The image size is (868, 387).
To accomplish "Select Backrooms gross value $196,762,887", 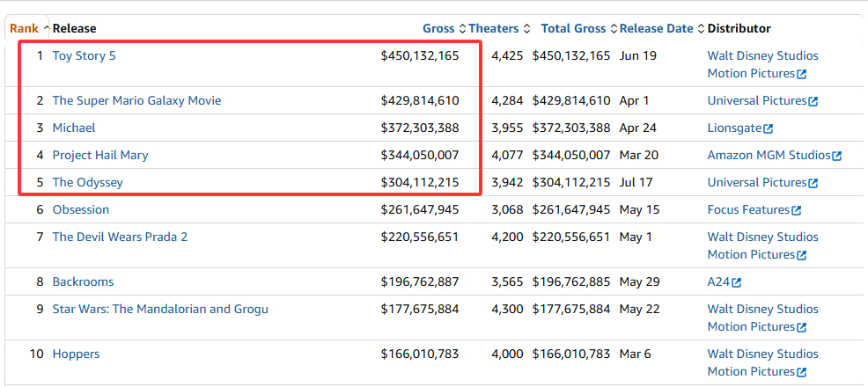I will click(x=420, y=281).
